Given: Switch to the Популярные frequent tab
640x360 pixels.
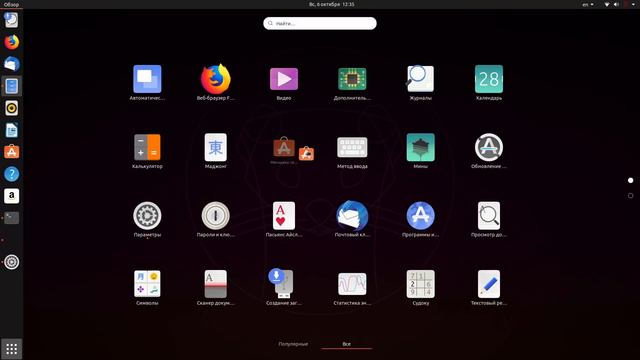Looking at the screenshot, I should (x=293, y=344).
